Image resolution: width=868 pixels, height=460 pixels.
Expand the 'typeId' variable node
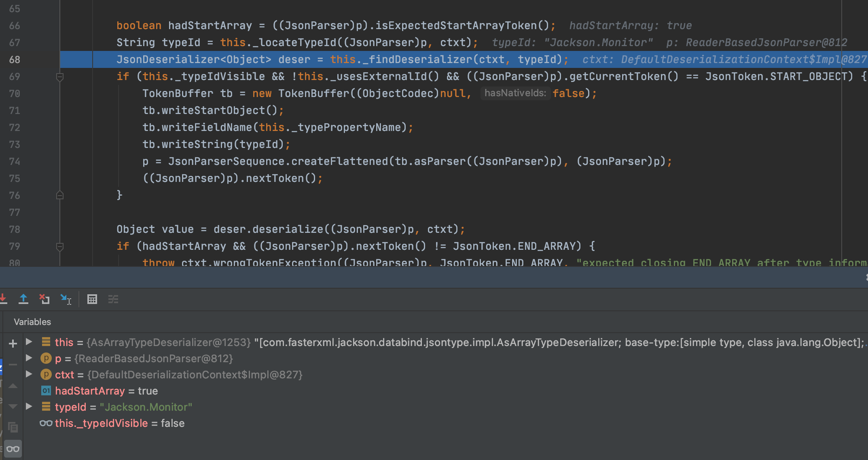[29, 407]
